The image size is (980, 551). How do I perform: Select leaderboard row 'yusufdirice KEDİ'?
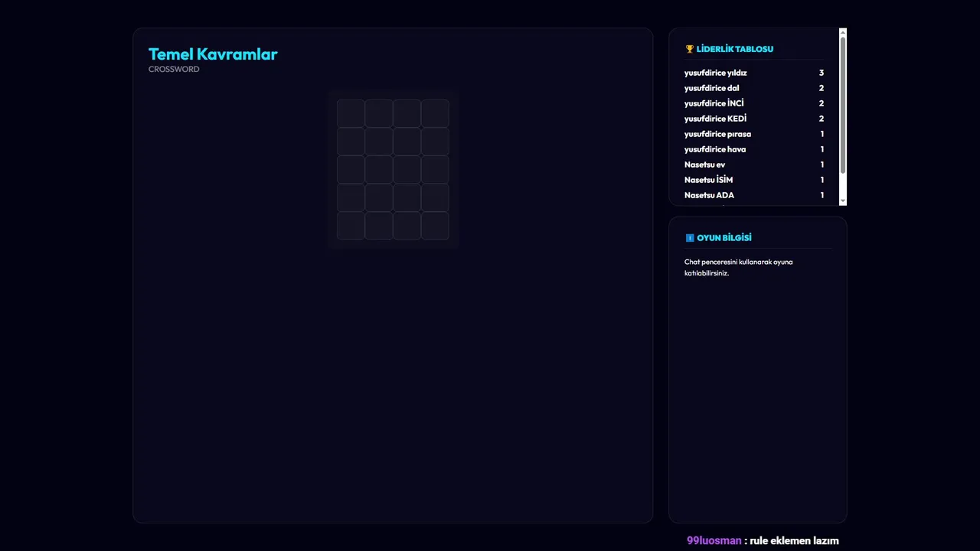pyautogui.click(x=754, y=119)
